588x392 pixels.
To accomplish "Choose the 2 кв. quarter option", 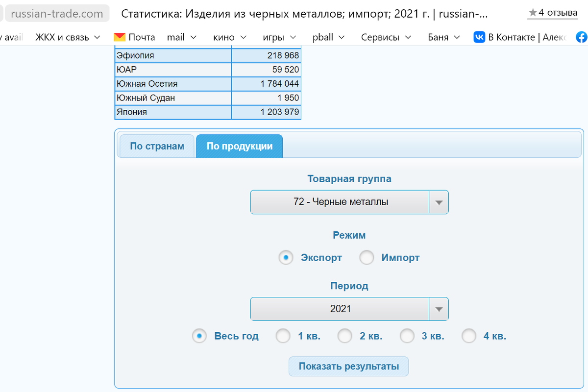I will coord(344,336).
